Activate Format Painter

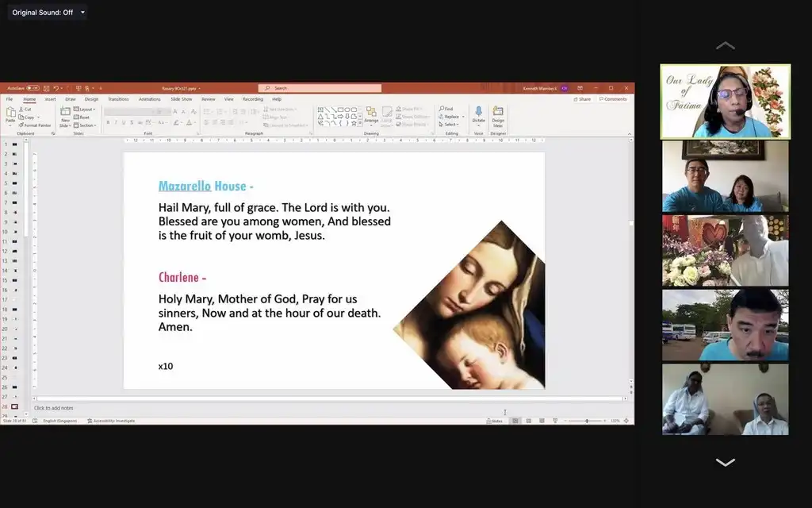pyautogui.click(x=35, y=125)
